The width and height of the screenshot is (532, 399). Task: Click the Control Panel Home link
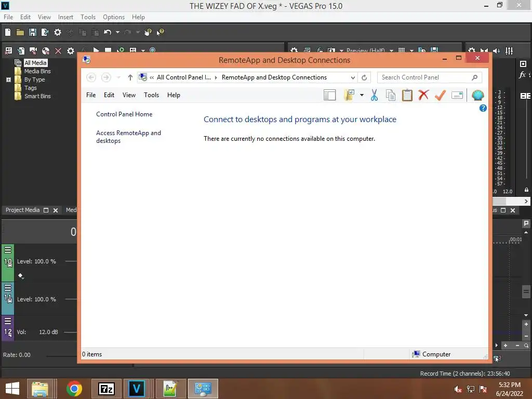[x=124, y=114]
